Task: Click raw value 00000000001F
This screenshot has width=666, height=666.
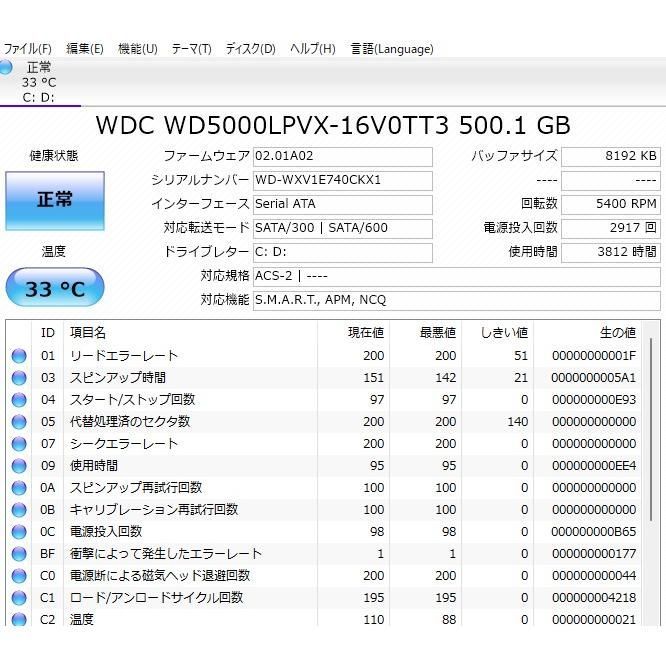Action: click(x=594, y=356)
